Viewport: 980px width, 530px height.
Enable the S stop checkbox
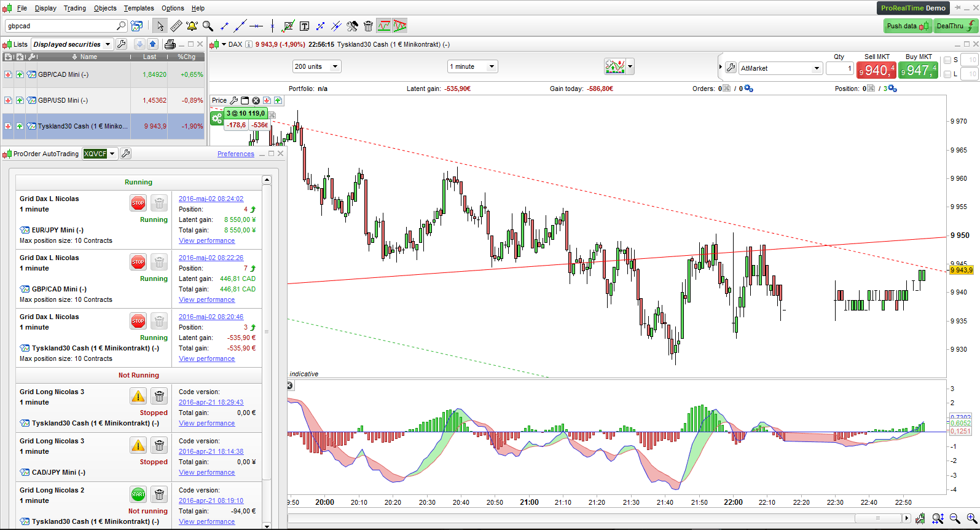947,60
